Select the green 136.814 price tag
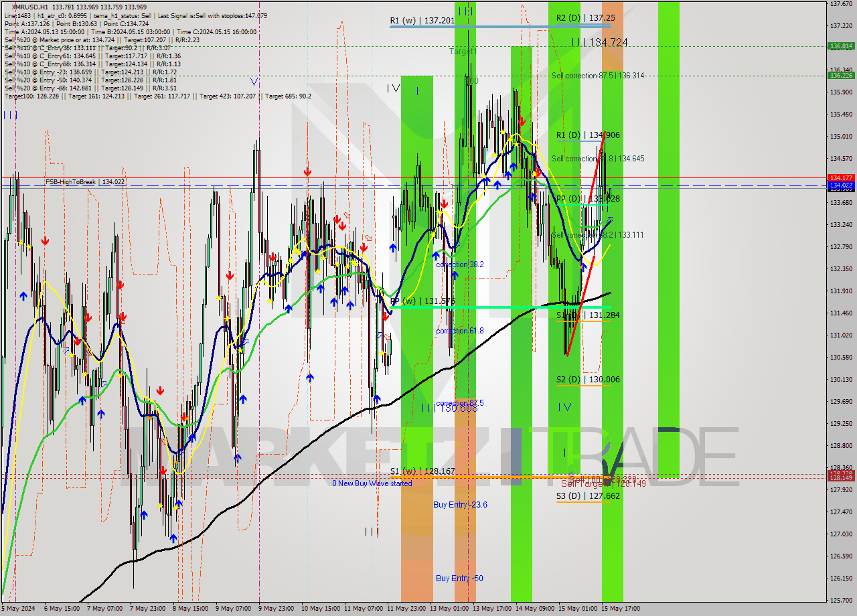Image resolution: width=857 pixels, height=616 pixels. pos(841,46)
